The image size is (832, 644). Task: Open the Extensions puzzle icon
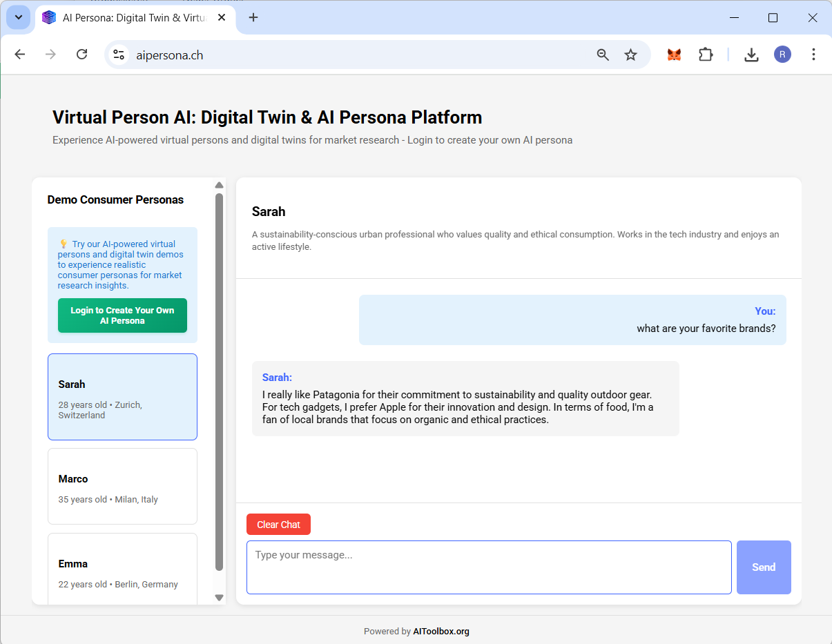[705, 55]
